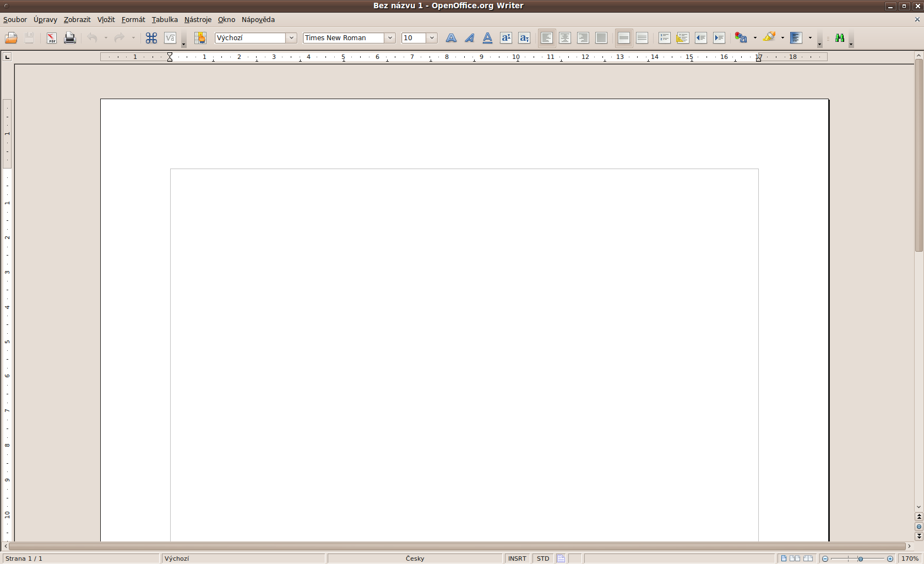Expand the Redo history dropdown arrow
The width and height of the screenshot is (924, 564).
click(x=133, y=38)
